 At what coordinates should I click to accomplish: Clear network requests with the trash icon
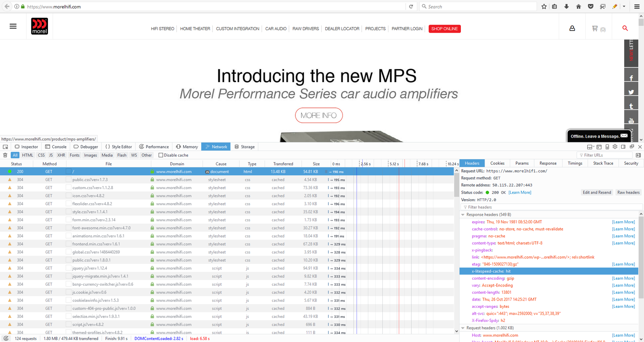pos(5,155)
